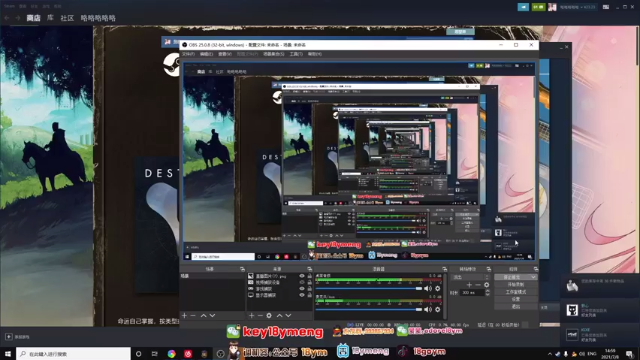Toggle visibility of the image source
The height and width of the screenshot is (360, 640).
[302, 276]
